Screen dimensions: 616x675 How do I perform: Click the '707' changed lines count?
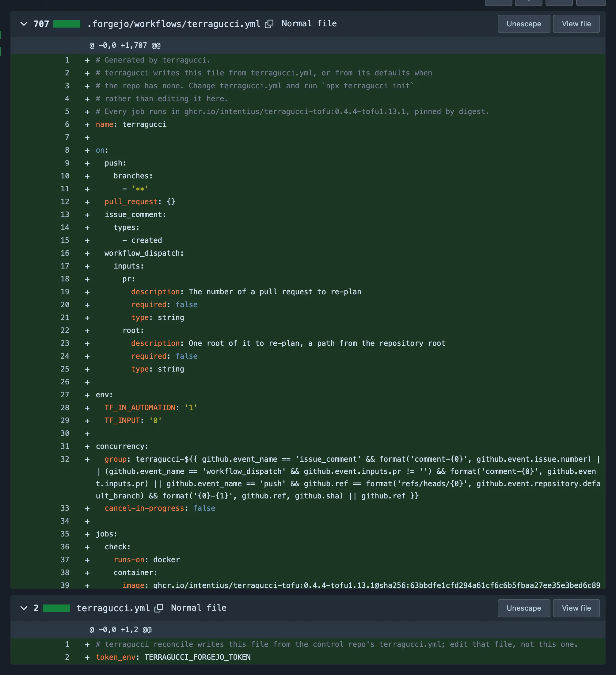point(41,24)
